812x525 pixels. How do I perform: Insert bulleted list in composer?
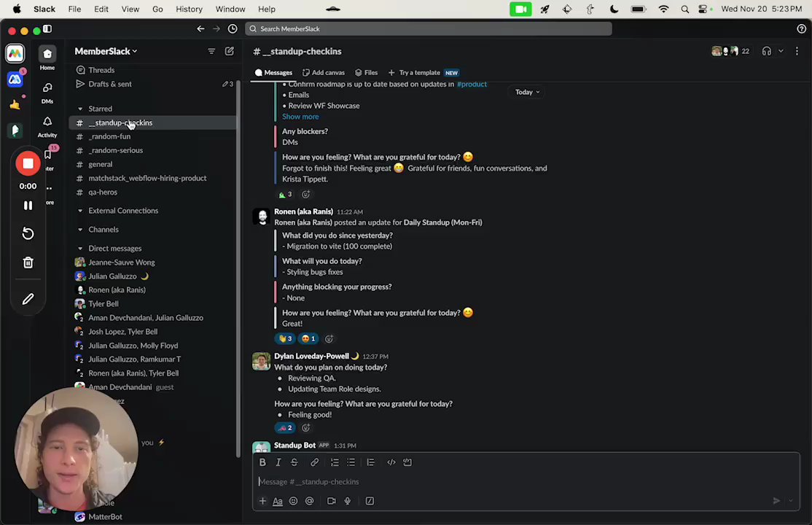pos(351,462)
